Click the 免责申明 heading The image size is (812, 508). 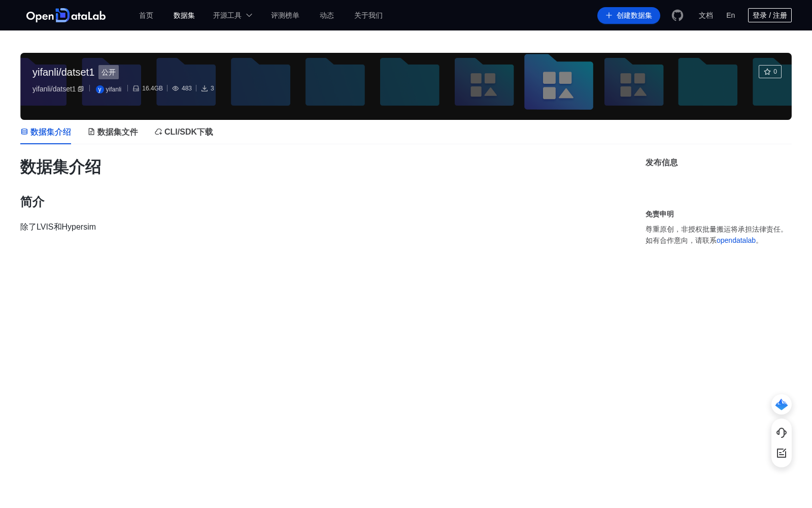660,214
